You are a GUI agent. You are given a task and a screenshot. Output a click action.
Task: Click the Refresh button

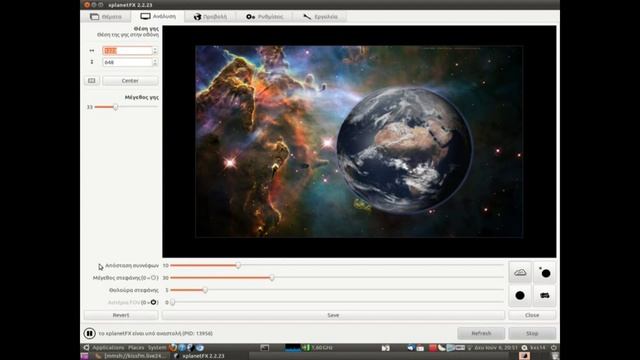[x=481, y=333]
